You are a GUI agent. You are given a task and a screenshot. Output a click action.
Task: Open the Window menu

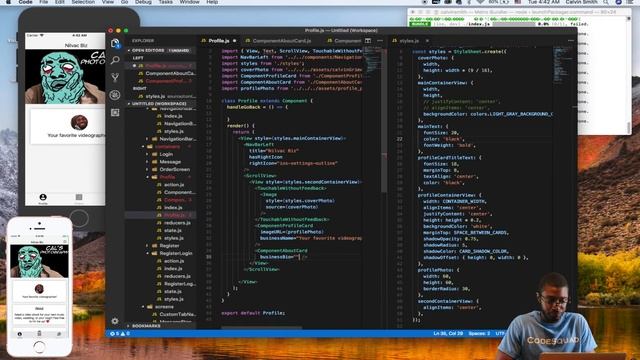189,2
